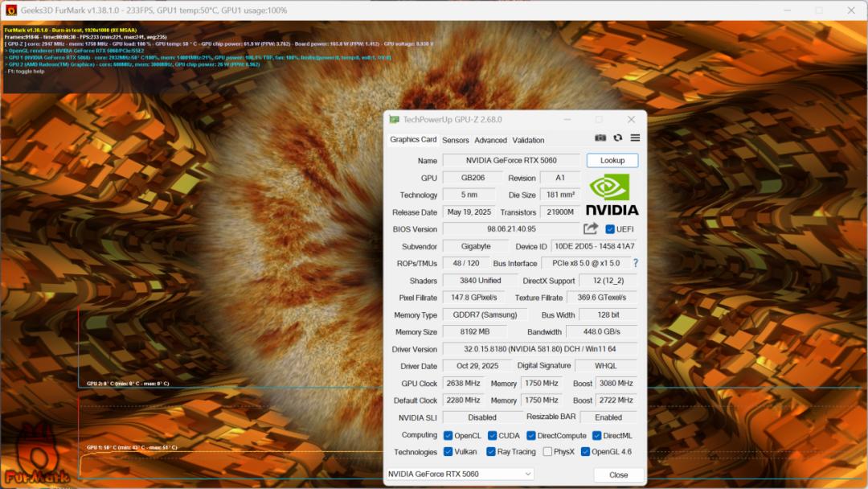Click the Default Boost value 2722 MHz
Image resolution: width=868 pixels, height=489 pixels.
click(x=616, y=401)
